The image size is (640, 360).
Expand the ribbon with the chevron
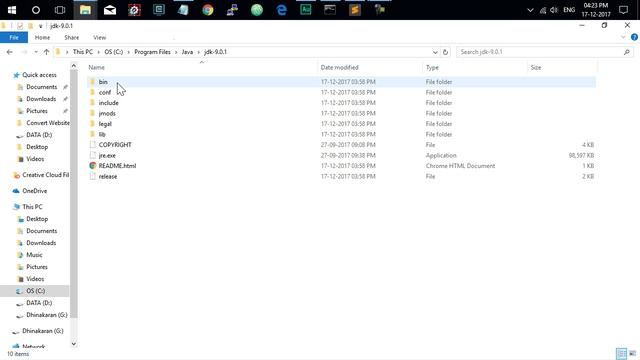pos(623,37)
